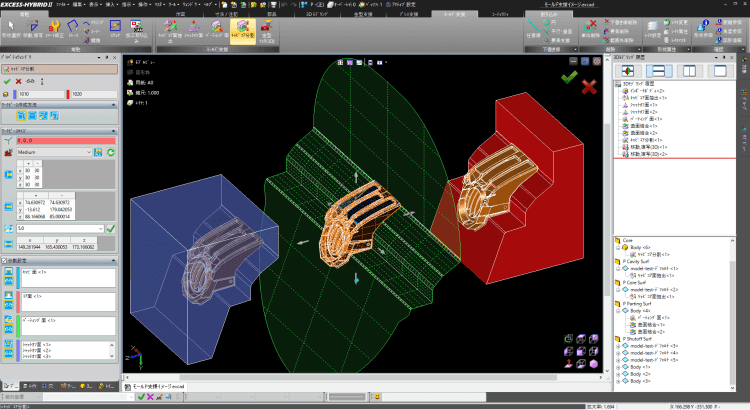Open the machining import tool icon

tap(136, 30)
